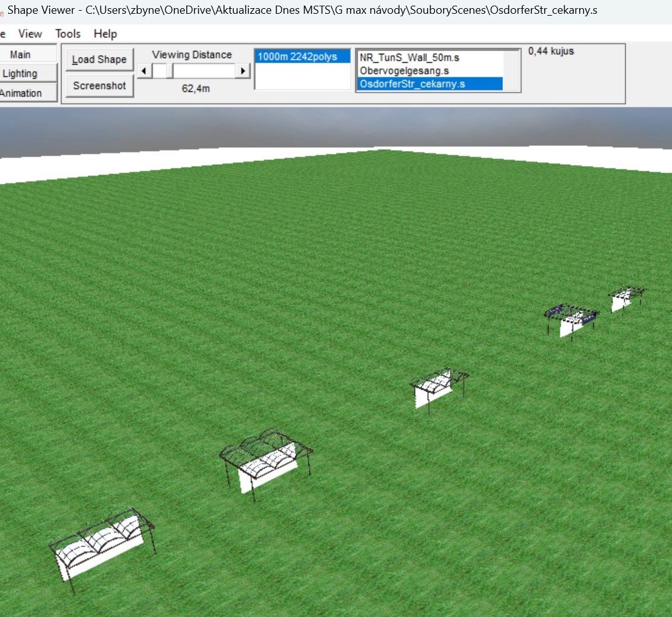Switch to the Animation tab
The image size is (672, 617).
click(x=21, y=93)
